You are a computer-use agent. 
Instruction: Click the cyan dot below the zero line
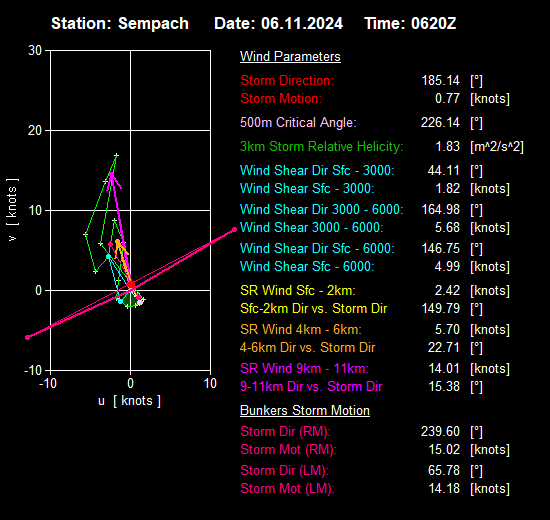pyautogui.click(x=120, y=301)
